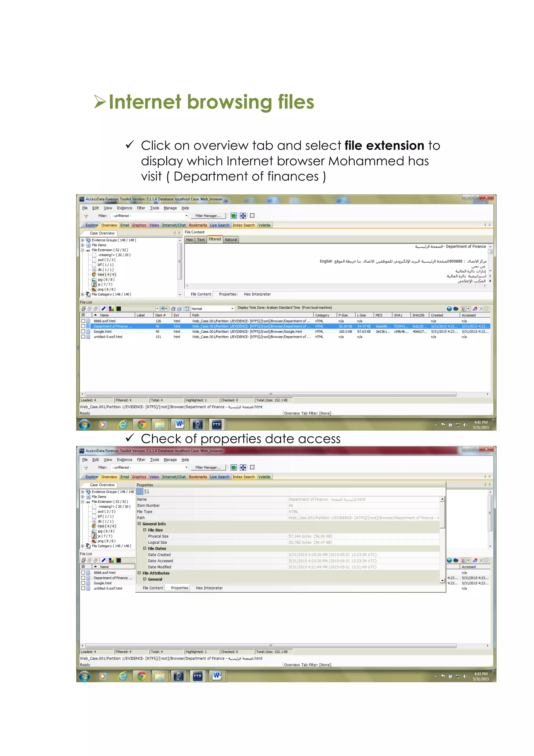Click the dotted selection rectangle icon in the lower window's toolbar

[252, 467]
